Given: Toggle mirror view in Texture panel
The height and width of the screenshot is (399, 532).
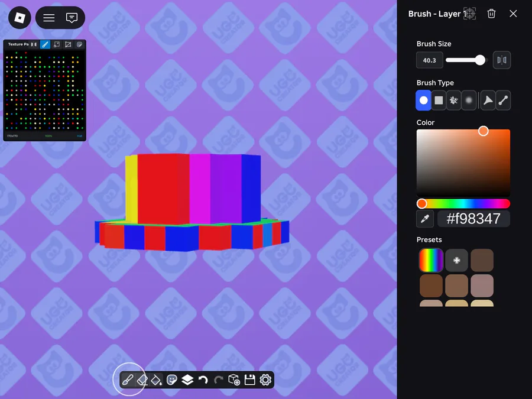Looking at the screenshot, I should [x=34, y=44].
